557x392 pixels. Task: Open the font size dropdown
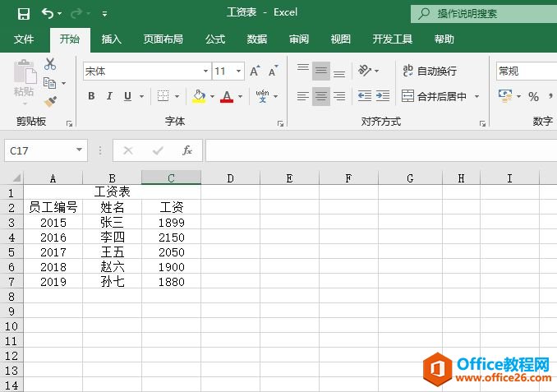point(239,71)
